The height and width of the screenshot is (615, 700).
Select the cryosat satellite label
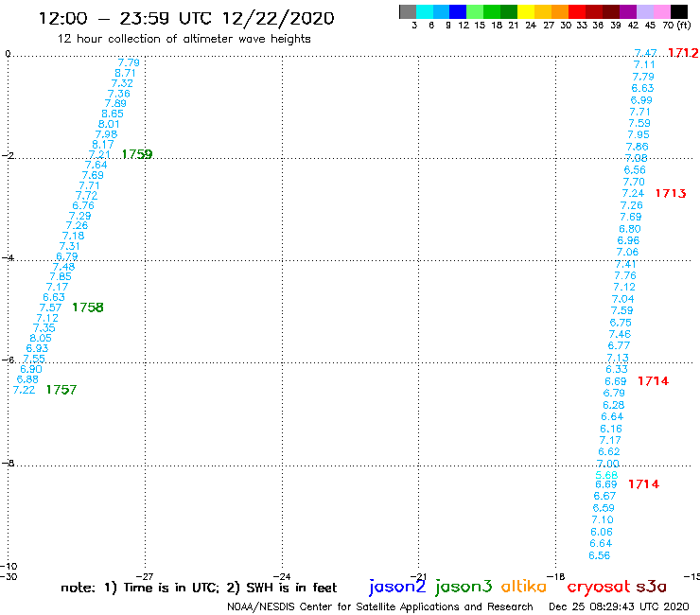[598, 587]
